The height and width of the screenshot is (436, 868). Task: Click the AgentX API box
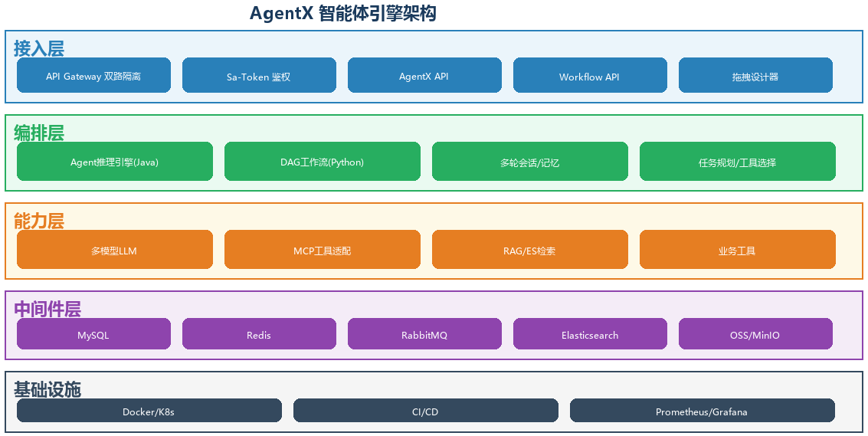tap(424, 75)
